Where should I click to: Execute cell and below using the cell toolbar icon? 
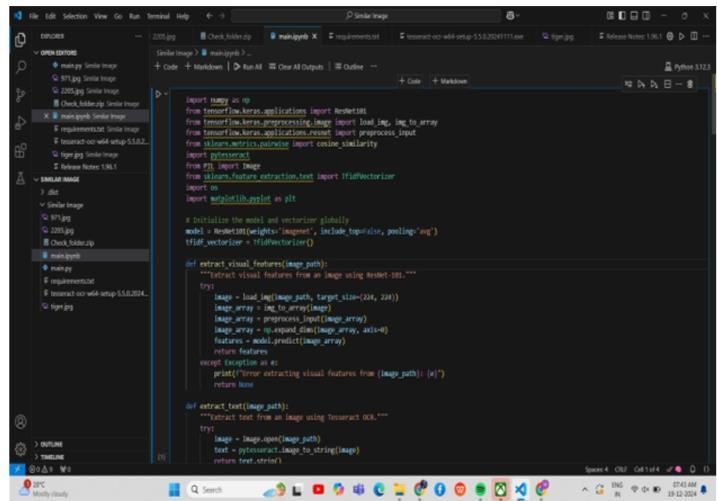pyautogui.click(x=654, y=84)
